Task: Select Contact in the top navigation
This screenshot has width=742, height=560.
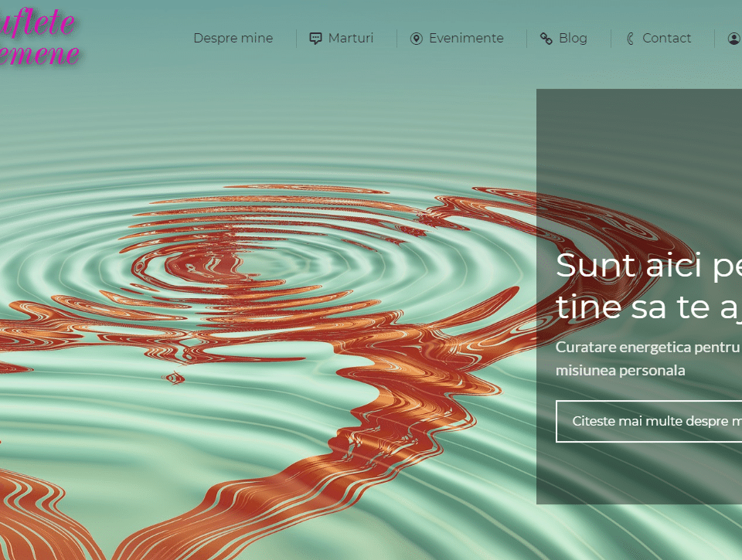Action: pyautogui.click(x=666, y=39)
